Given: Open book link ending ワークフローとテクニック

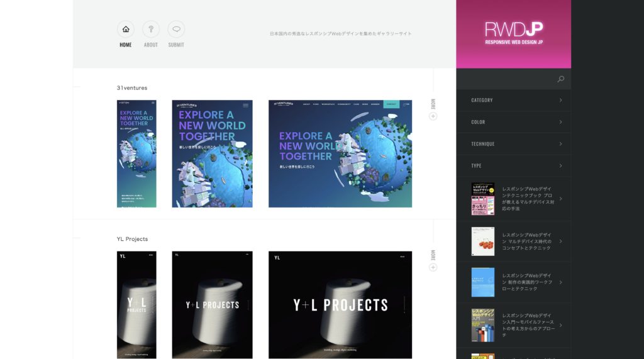Looking at the screenshot, I should click(x=527, y=282).
